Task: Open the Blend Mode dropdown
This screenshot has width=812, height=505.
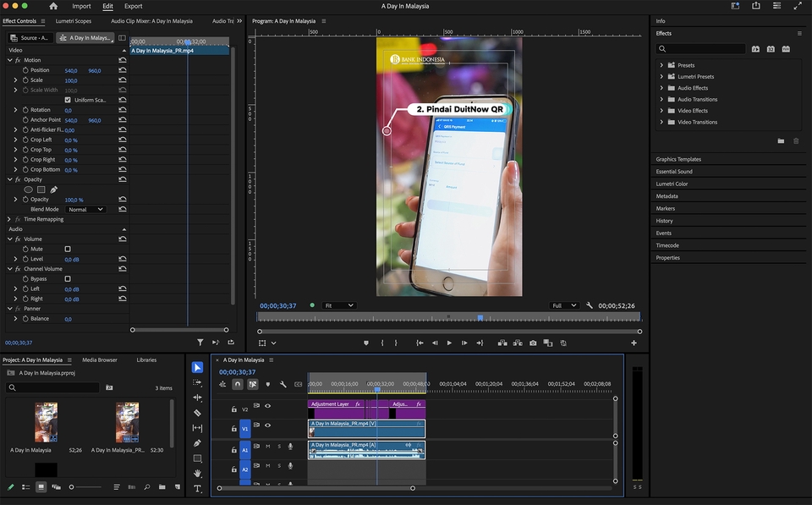Action: coord(85,209)
